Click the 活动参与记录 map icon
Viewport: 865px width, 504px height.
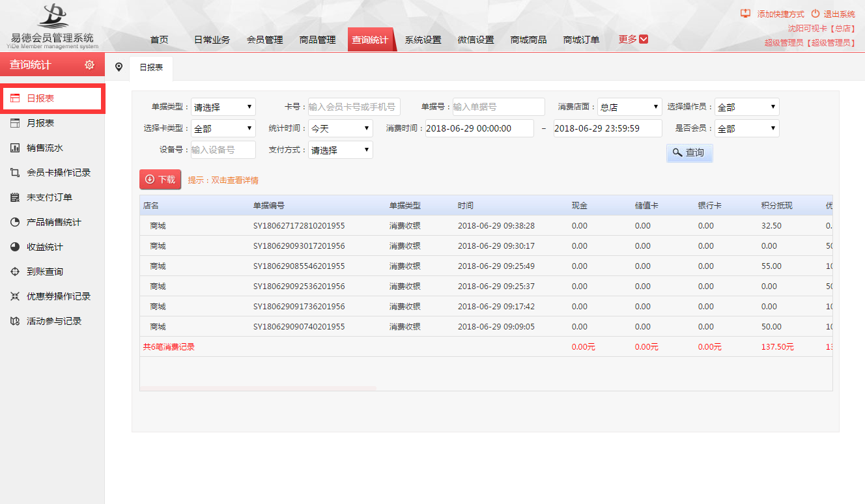pyautogui.click(x=15, y=321)
